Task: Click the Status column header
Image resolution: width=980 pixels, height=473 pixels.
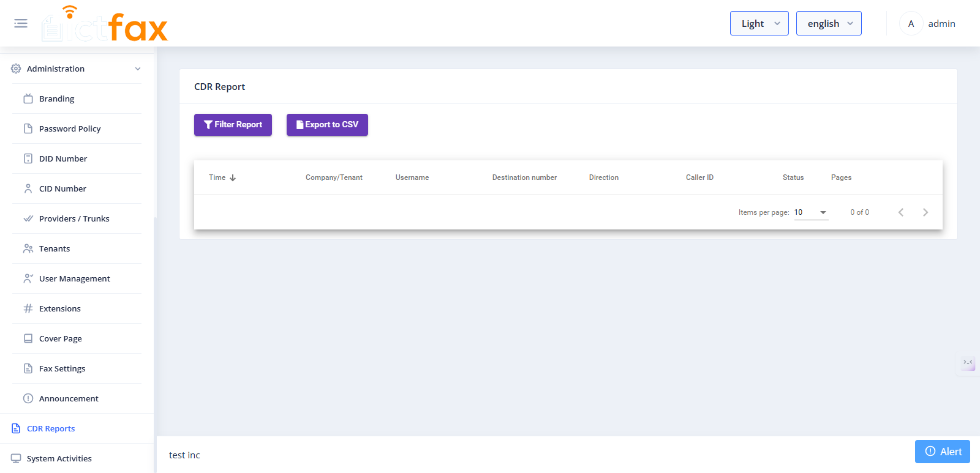Action: [793, 177]
